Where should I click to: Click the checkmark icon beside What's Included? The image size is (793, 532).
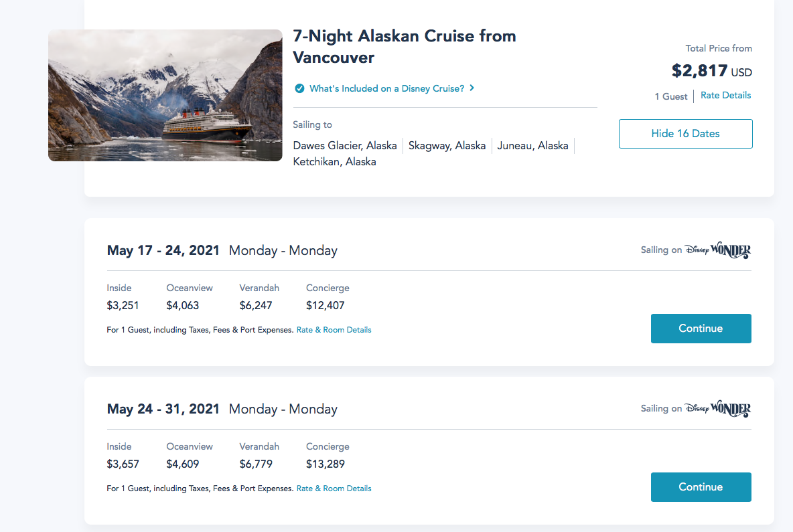[x=299, y=88]
